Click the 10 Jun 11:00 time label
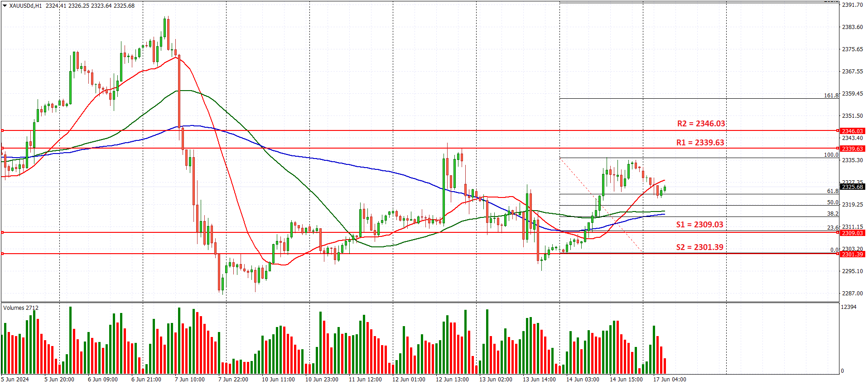Viewport: 868px width, 385px height. click(278, 380)
